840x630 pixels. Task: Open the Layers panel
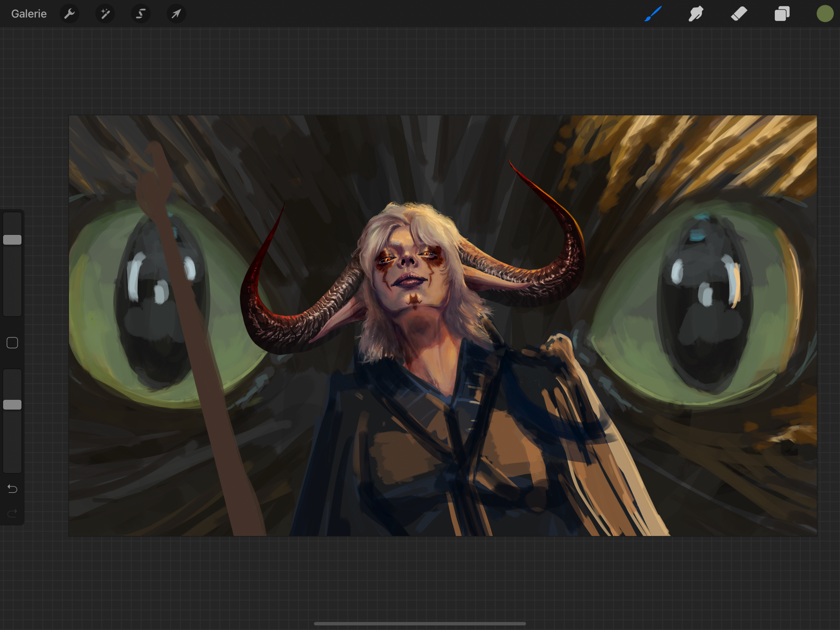pos(782,14)
